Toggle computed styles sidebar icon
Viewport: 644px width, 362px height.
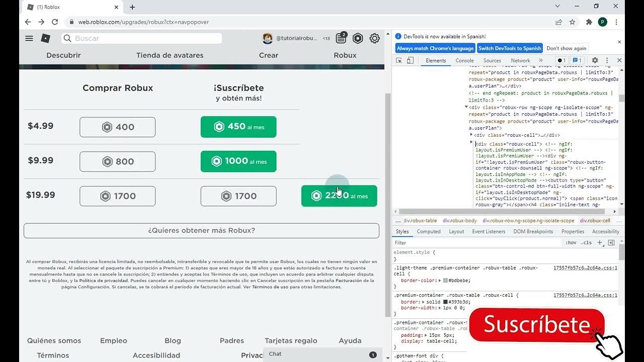tap(611, 243)
